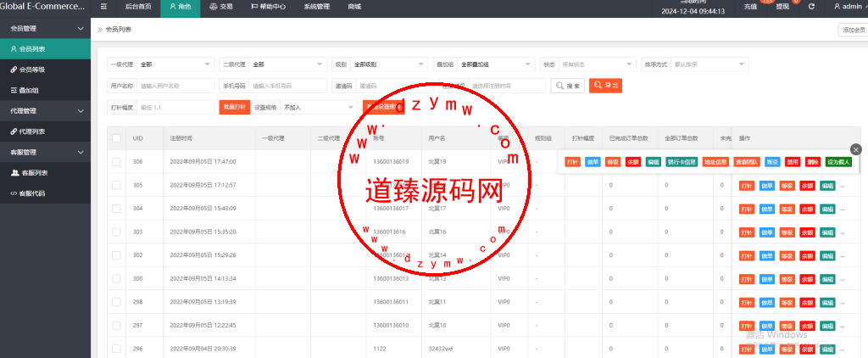This screenshot has width=868, height=358.
Task: Click the 批量打针 button
Action: (x=235, y=107)
